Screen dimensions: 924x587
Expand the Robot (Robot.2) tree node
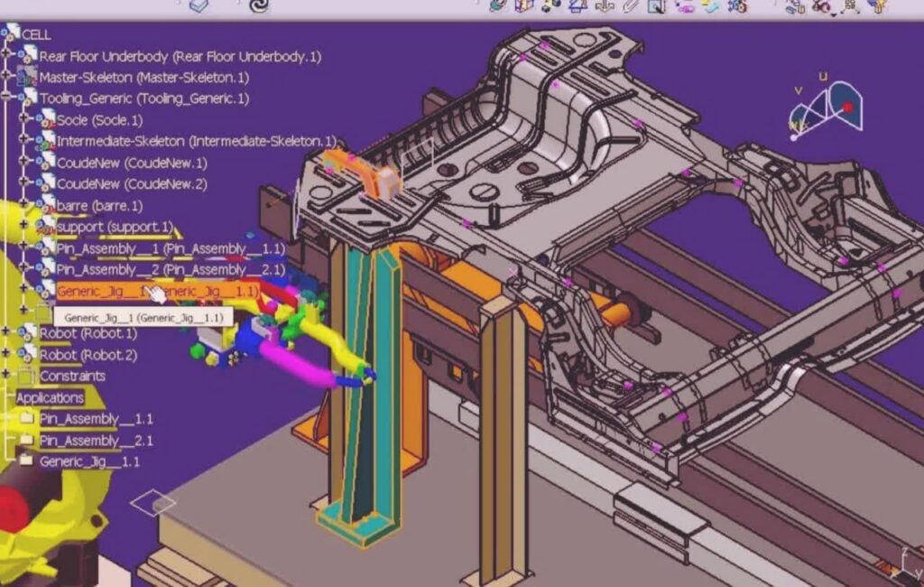click(x=6, y=355)
